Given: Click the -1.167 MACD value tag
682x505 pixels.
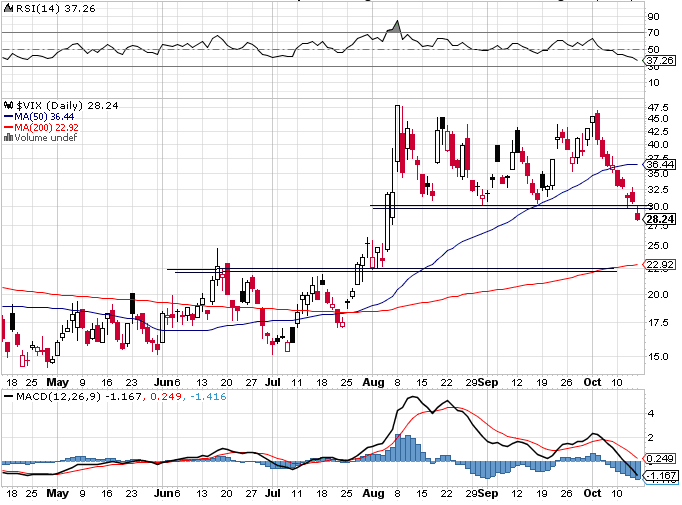Looking at the screenshot, I should click(660, 475).
